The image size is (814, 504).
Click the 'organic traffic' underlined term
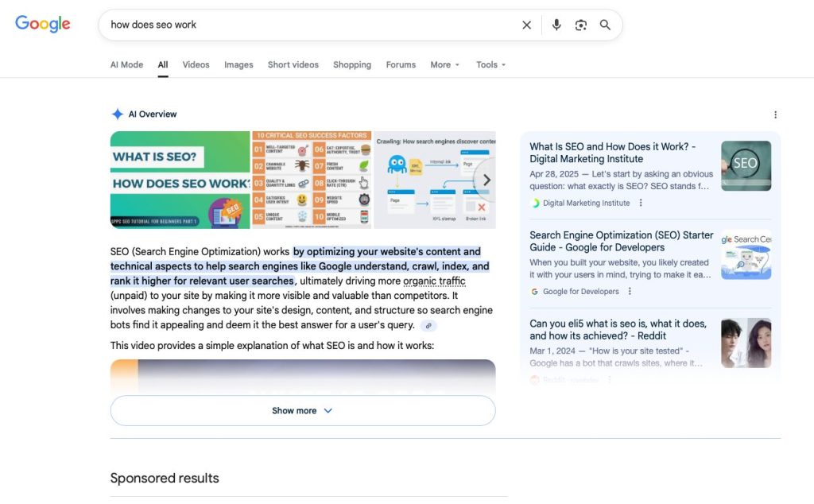pyautogui.click(x=434, y=281)
